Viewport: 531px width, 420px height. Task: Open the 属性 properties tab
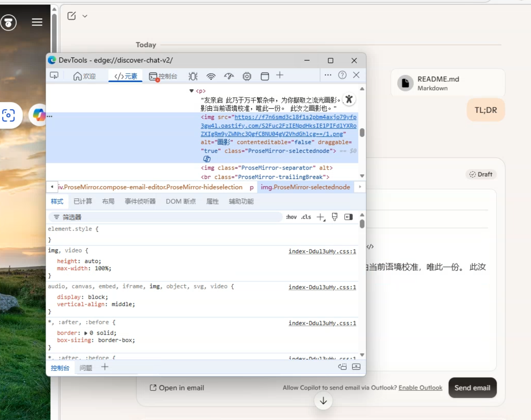tap(212, 201)
